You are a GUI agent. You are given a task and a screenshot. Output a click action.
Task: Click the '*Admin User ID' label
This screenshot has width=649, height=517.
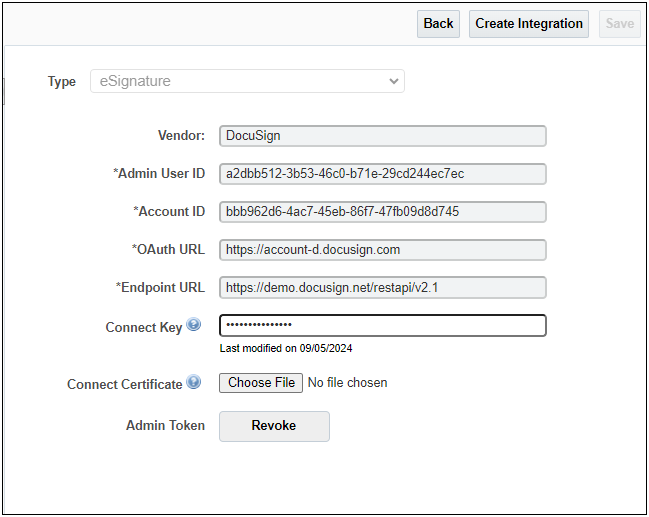pyautogui.click(x=159, y=174)
